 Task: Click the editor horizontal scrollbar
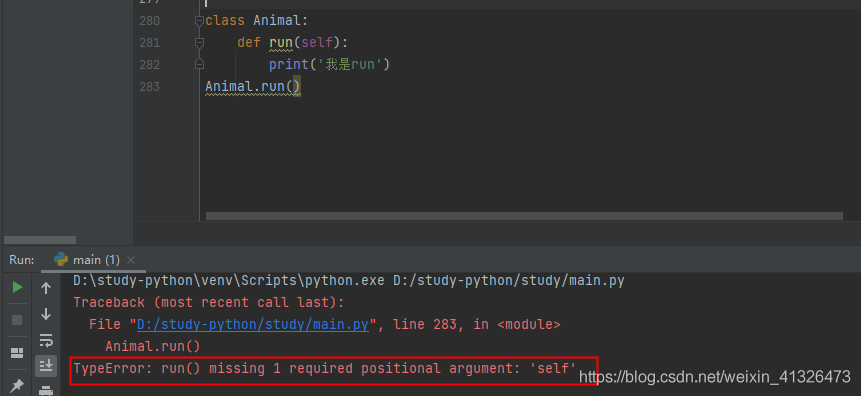[524, 216]
